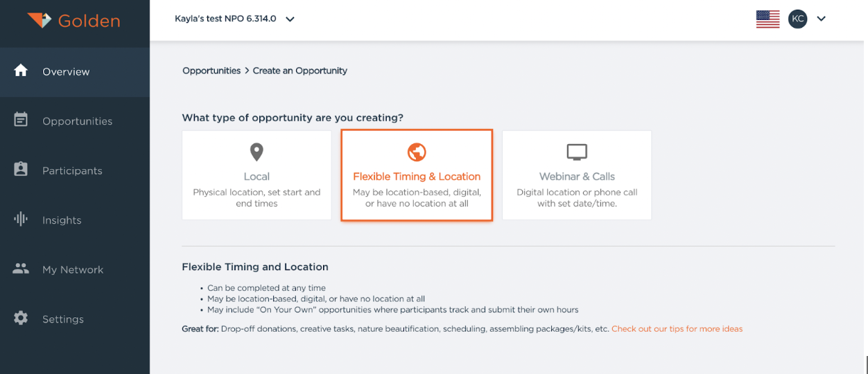Click the KC user avatar
Image resolution: width=868 pixels, height=374 pixels.
coord(798,19)
